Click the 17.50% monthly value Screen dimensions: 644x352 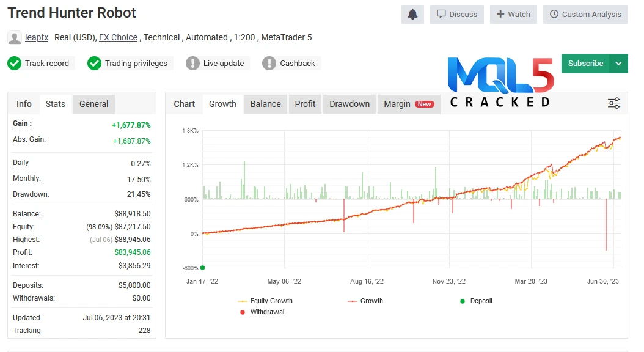139,180
